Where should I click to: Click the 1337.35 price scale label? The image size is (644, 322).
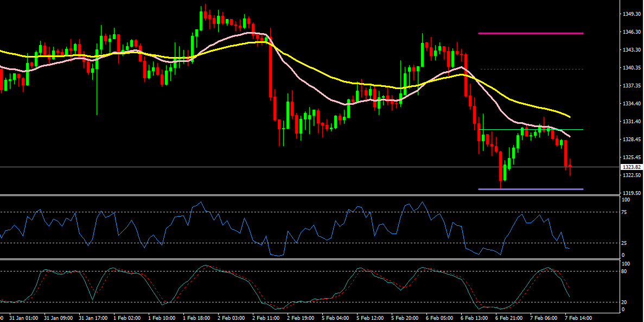pos(631,85)
